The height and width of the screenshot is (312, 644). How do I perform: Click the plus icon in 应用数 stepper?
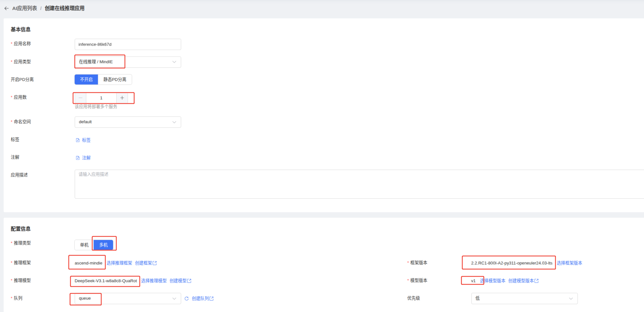(122, 98)
